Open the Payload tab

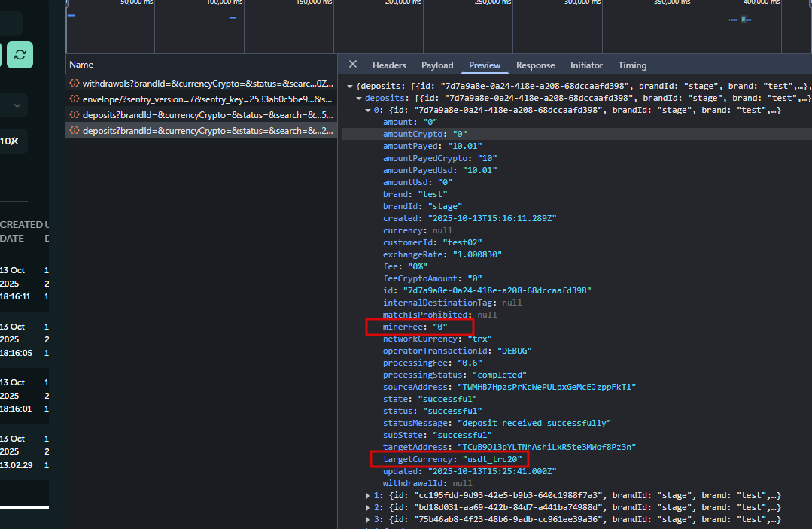coord(437,65)
